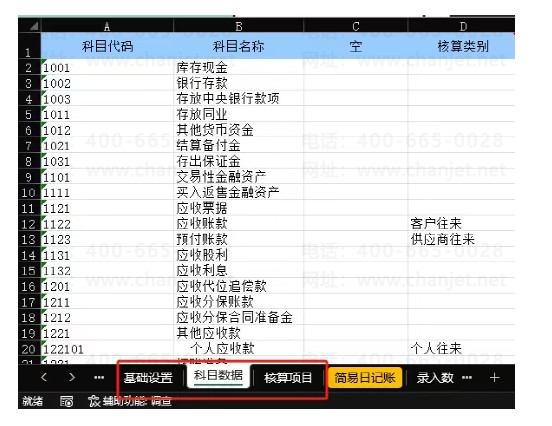Add new sheet with plus icon
This screenshot has height=426, width=552.
click(x=494, y=377)
